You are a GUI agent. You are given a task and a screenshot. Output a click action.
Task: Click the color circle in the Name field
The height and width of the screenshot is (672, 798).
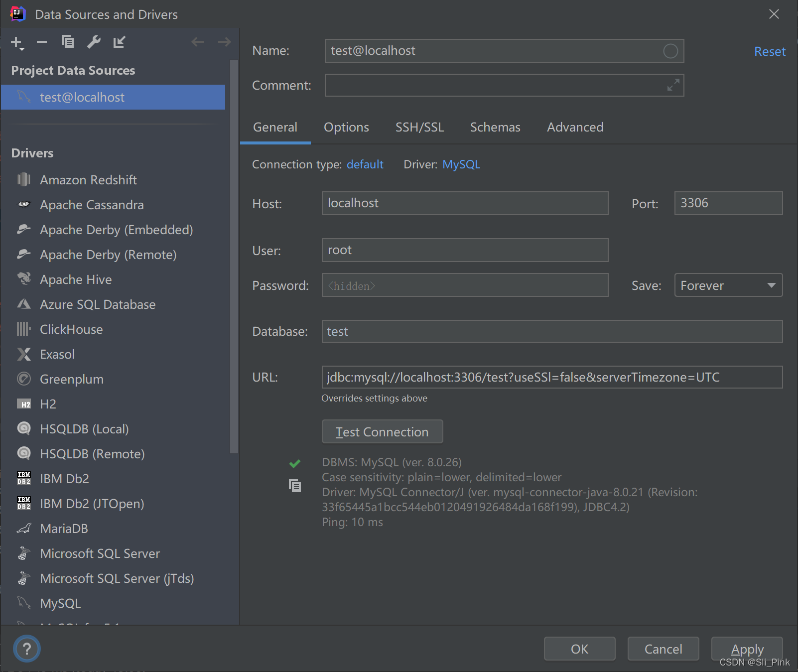(x=670, y=51)
